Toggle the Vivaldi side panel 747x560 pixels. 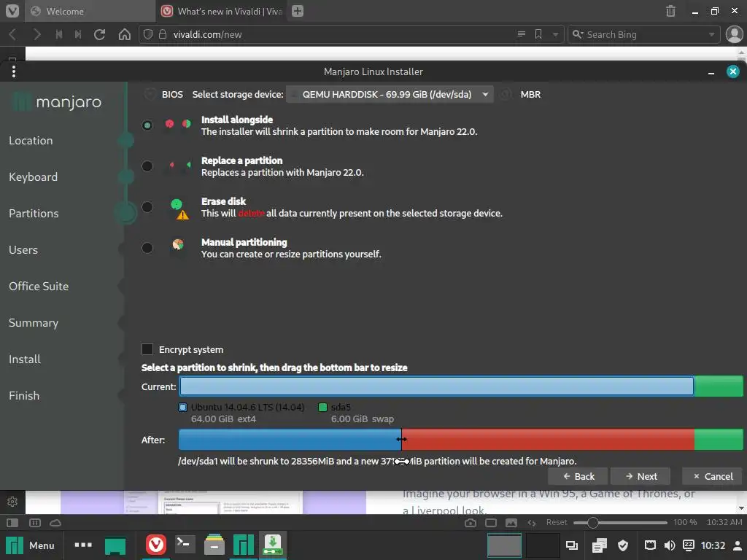point(12,522)
